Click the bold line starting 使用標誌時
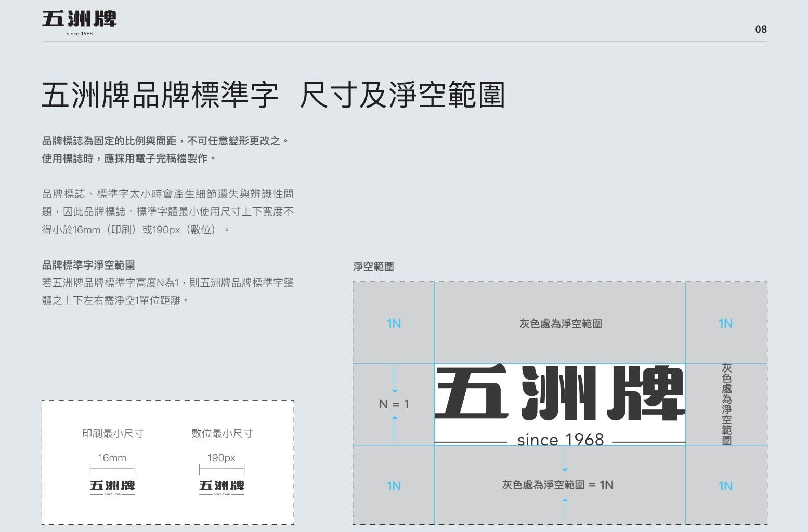This screenshot has height=532, width=808. point(129,158)
